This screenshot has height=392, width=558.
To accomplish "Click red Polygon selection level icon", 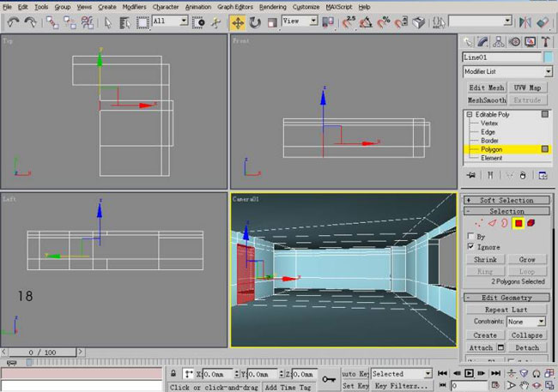I will (x=519, y=223).
